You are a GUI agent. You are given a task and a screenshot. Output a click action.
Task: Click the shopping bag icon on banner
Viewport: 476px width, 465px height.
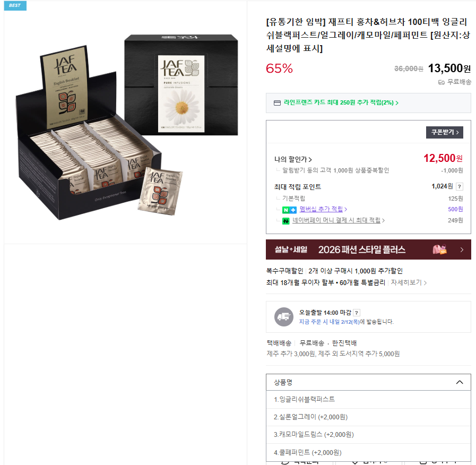pos(439,249)
